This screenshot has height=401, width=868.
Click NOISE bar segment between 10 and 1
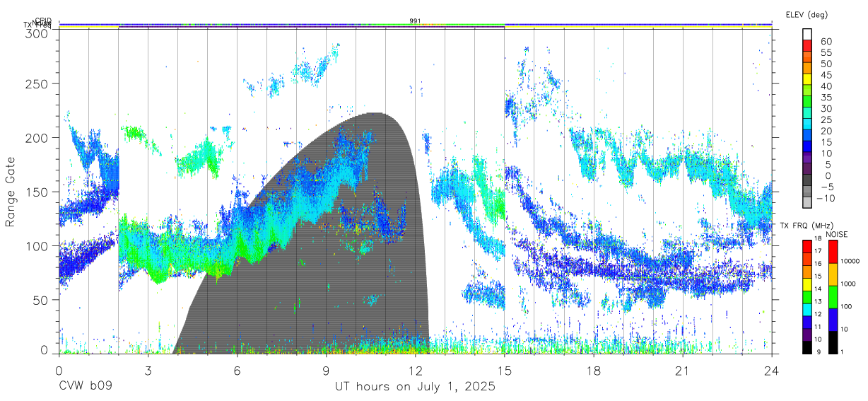(x=833, y=342)
